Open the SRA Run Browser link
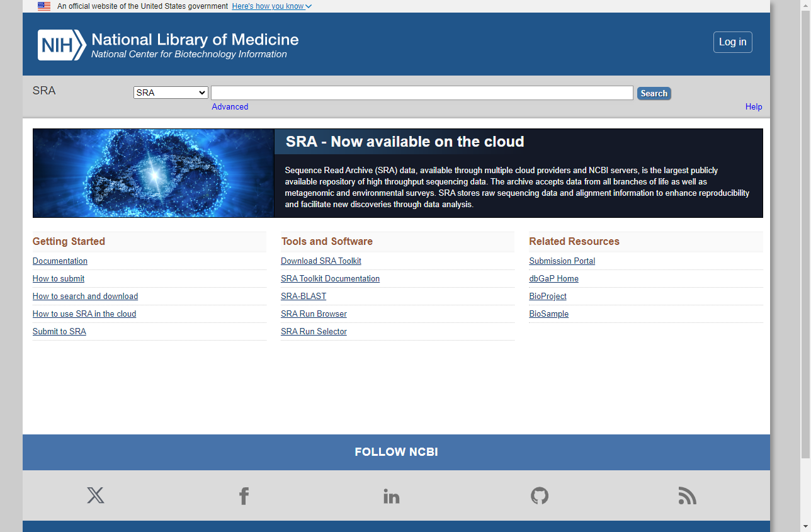The height and width of the screenshot is (532, 811). coord(314,314)
